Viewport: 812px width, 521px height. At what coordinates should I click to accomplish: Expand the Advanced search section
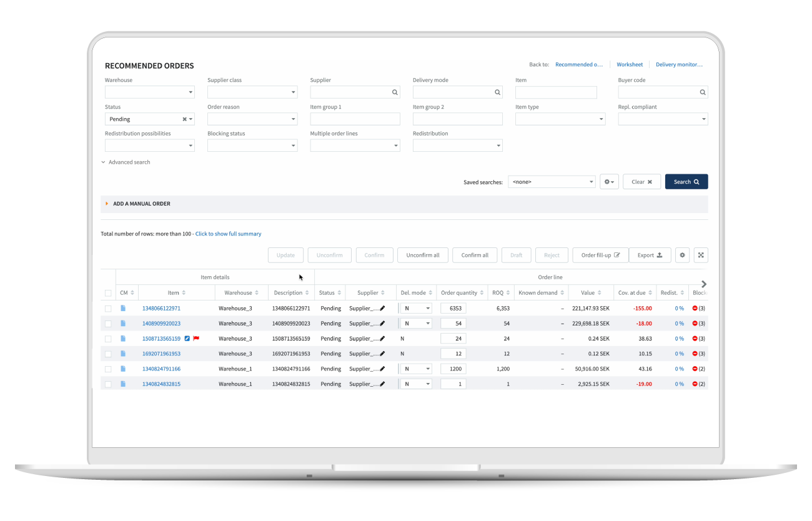(x=126, y=162)
